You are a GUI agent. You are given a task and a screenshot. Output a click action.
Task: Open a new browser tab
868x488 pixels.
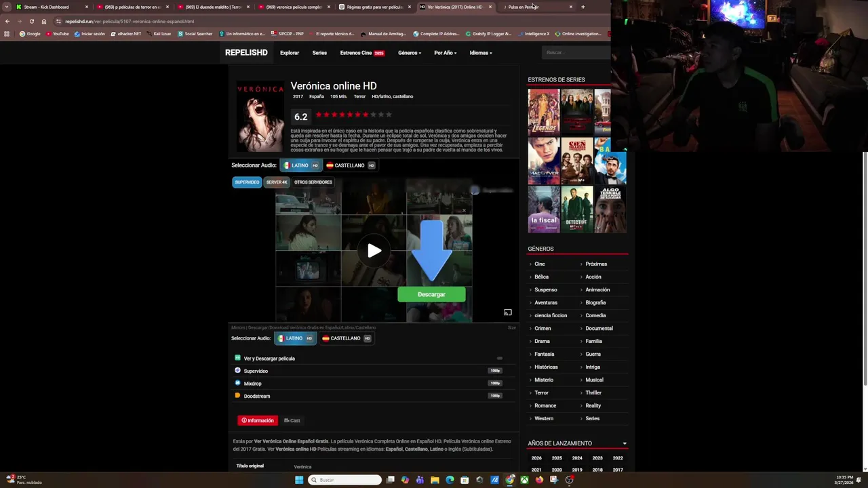[583, 7]
